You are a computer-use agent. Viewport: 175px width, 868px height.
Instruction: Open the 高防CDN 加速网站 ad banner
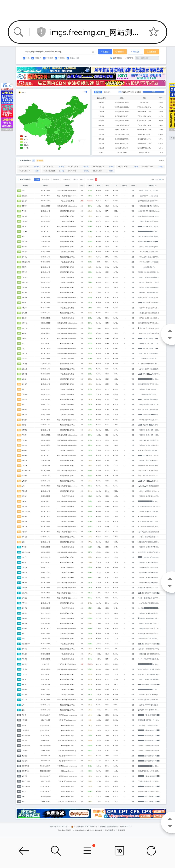click(x=41, y=76)
